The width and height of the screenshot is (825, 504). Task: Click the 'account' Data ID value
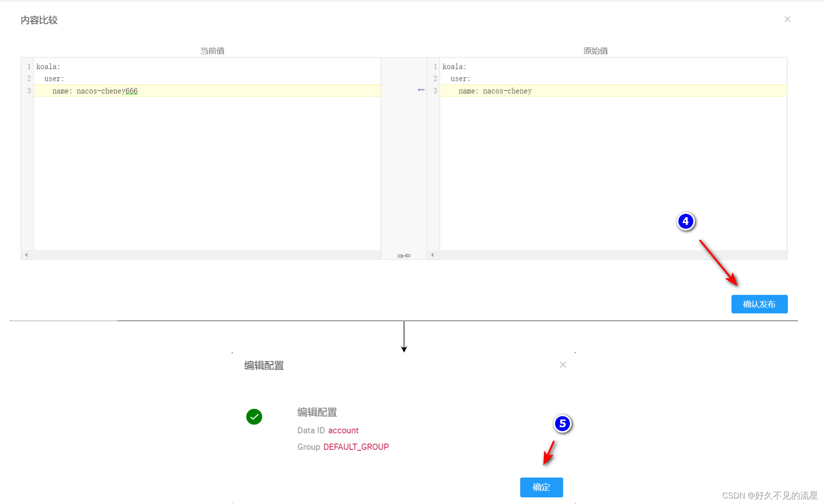343,430
